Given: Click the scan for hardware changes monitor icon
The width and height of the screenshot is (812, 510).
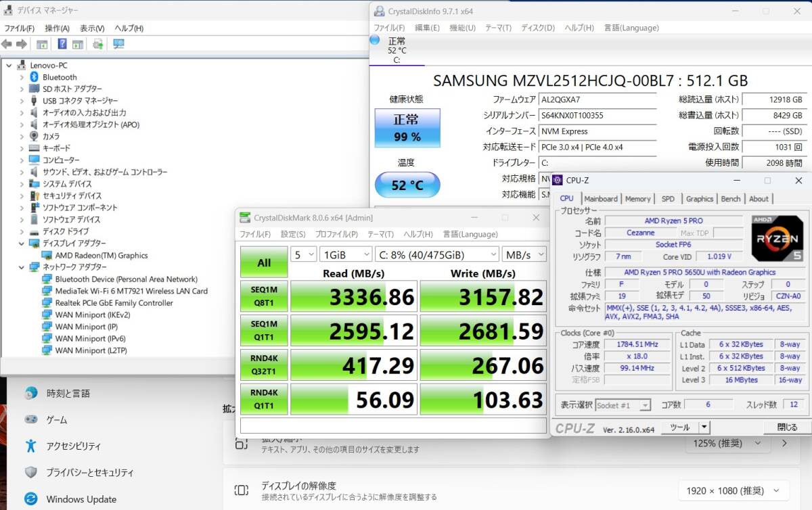Looking at the screenshot, I should click(118, 44).
